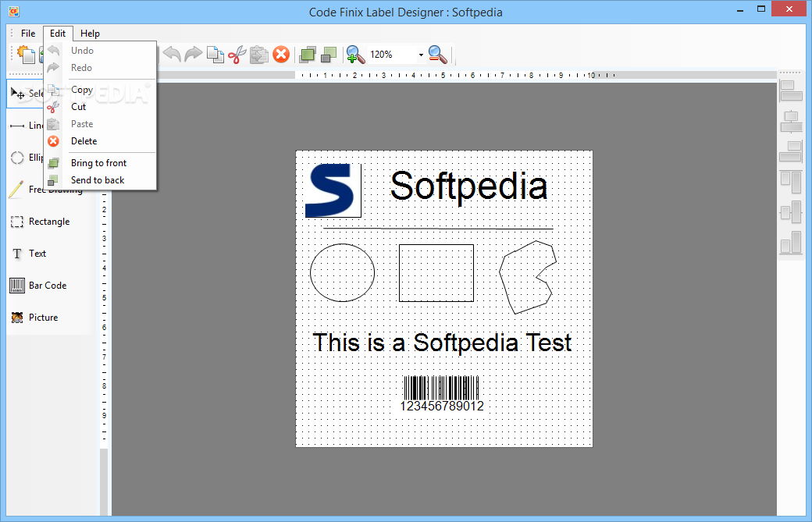Click the toolbar Send to back icon
Image resolution: width=812 pixels, height=522 pixels.
tap(329, 55)
